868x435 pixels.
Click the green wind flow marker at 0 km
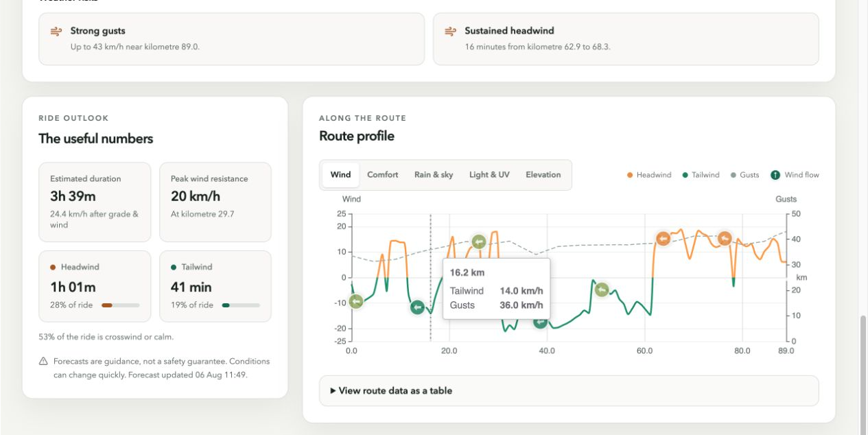point(355,301)
